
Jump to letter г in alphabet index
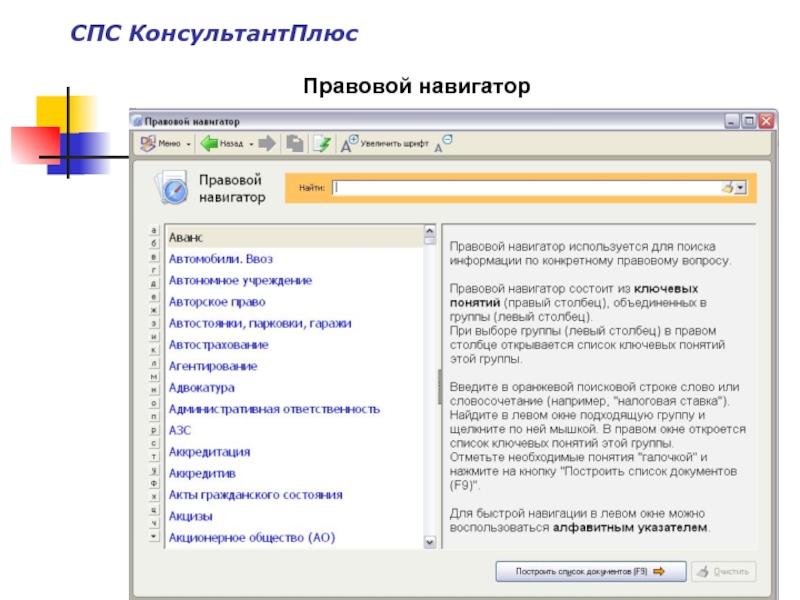point(154,270)
